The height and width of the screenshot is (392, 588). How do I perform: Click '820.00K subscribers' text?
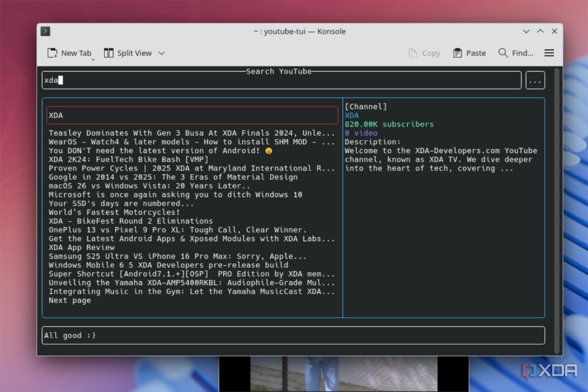(389, 124)
